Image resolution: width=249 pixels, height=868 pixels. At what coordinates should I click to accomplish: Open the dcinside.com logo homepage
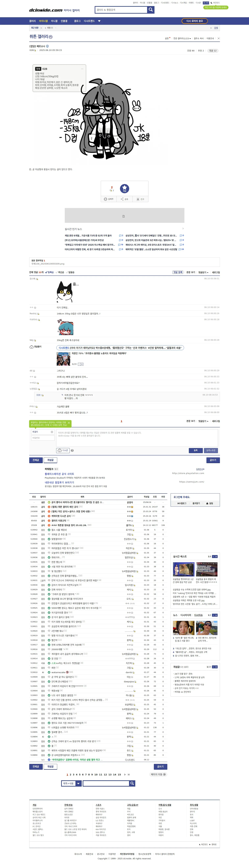click(46, 10)
